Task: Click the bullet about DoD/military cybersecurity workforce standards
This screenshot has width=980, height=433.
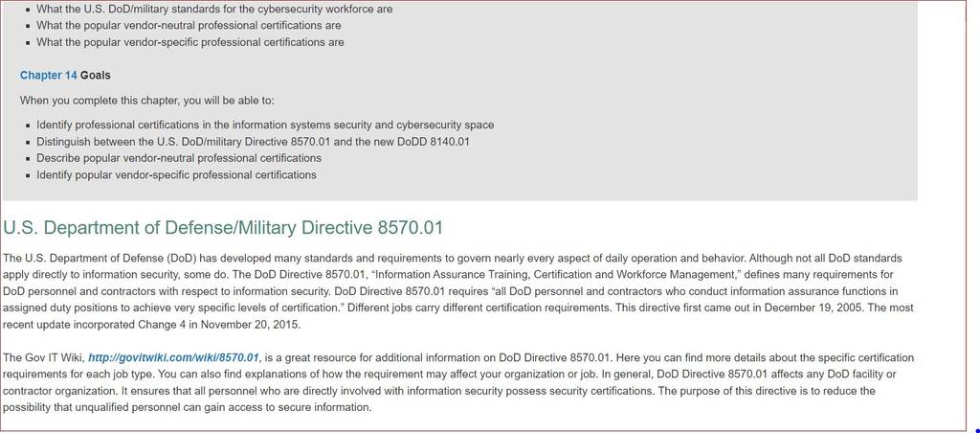Action: [214, 10]
